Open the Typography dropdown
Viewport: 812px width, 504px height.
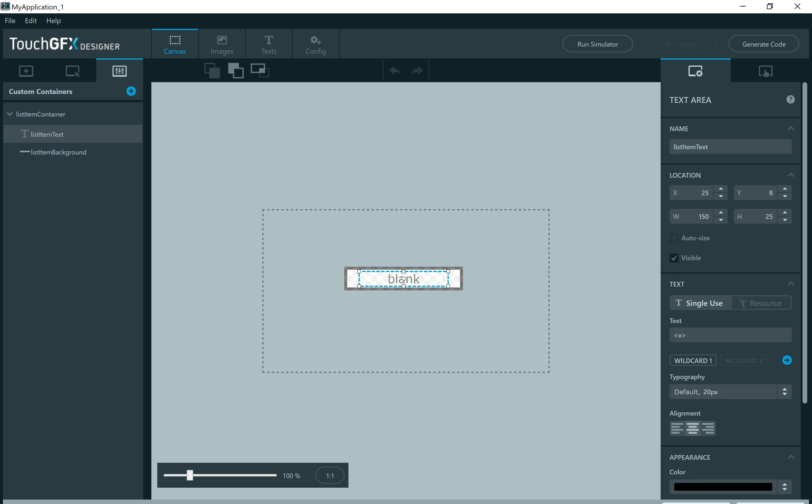coord(730,392)
